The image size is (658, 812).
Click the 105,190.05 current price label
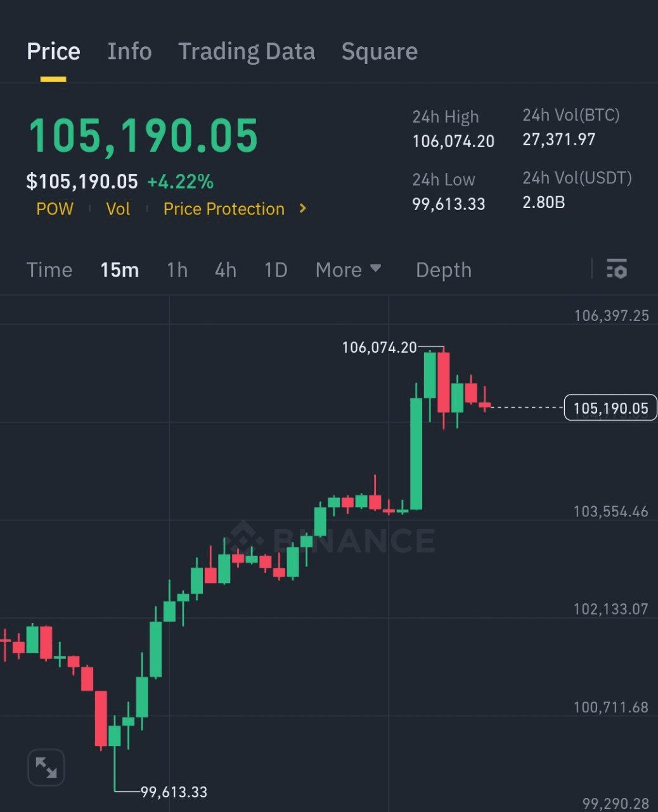[610, 408]
